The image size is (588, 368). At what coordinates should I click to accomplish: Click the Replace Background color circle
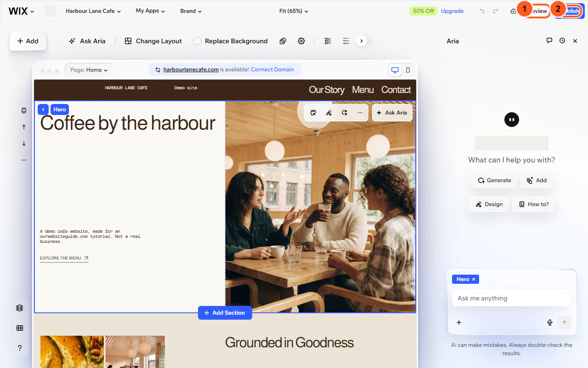(x=197, y=41)
